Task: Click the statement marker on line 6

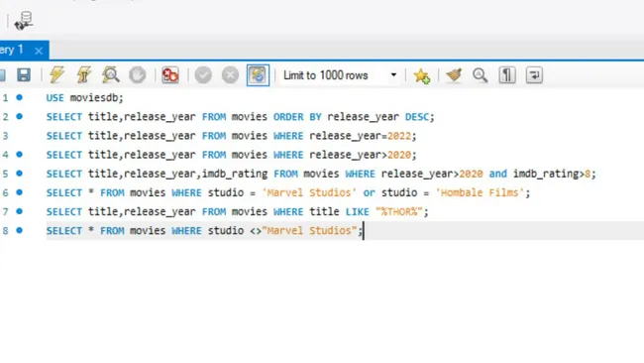Action: click(x=19, y=192)
